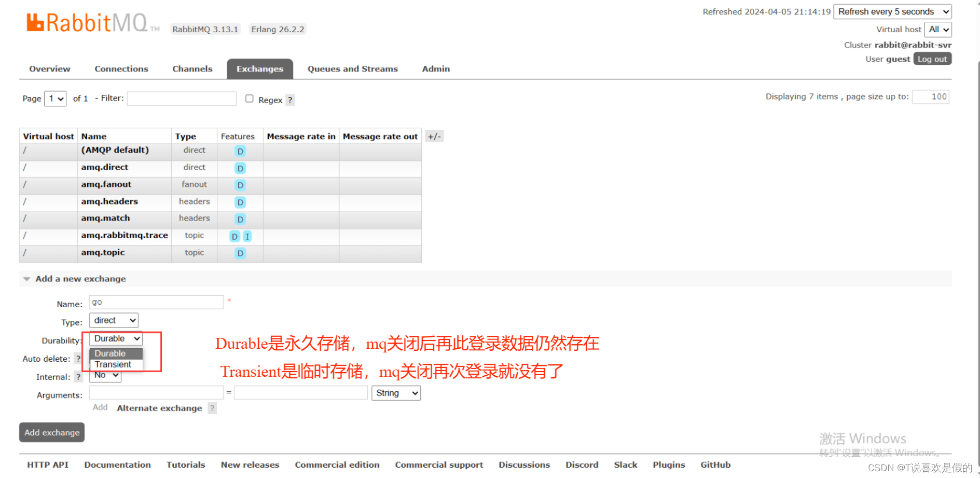Click the Arguments value input field
The width and height of the screenshot is (980, 478).
pos(301,393)
